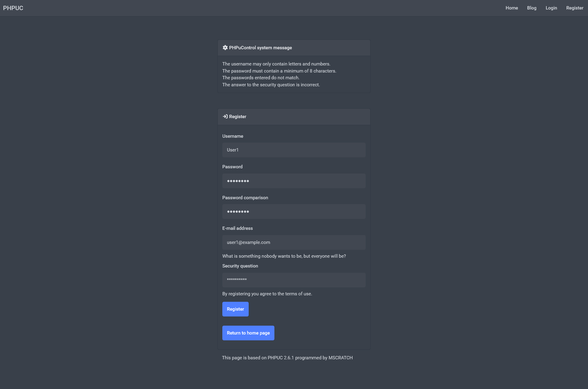
Task: Select Register in the top navigation bar
Action: (x=575, y=8)
